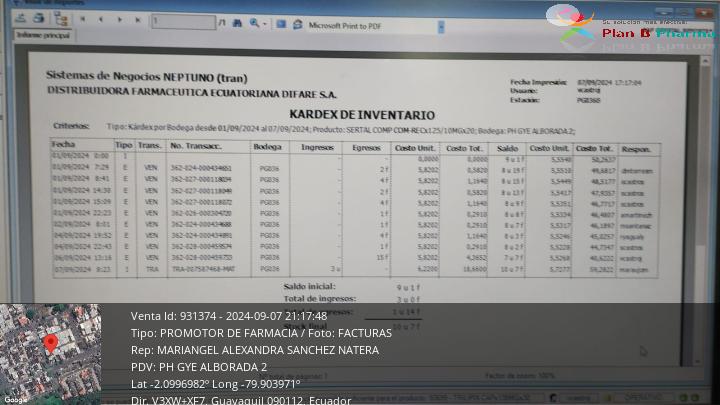Click the No. Transacc. column header
The height and width of the screenshot is (405, 720).
[x=196, y=146]
